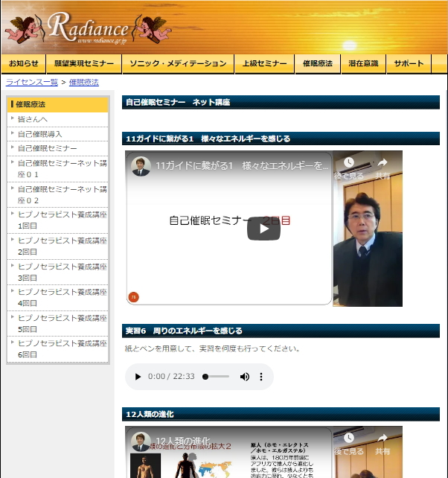448x478 pixels.
Task: Open the サポート menu tab
Action: coord(409,64)
